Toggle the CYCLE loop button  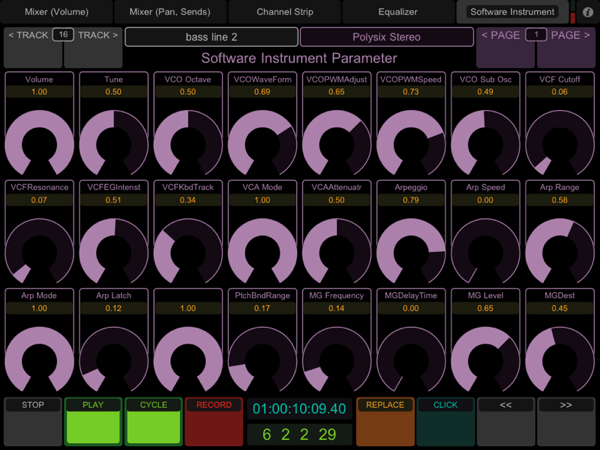pos(153,421)
